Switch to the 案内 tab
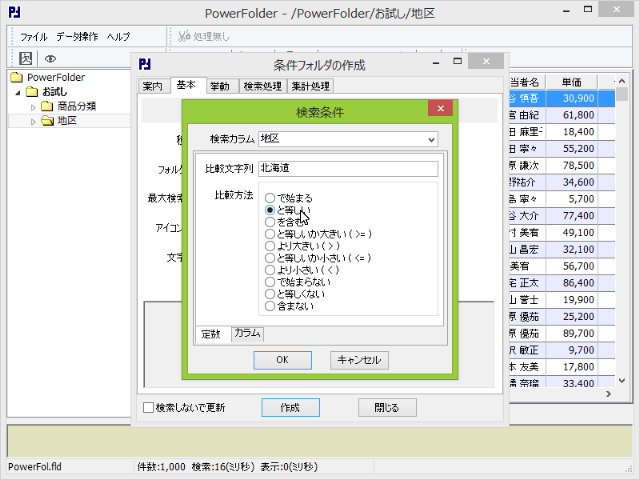Viewport: 640px width, 480px height. (153, 86)
